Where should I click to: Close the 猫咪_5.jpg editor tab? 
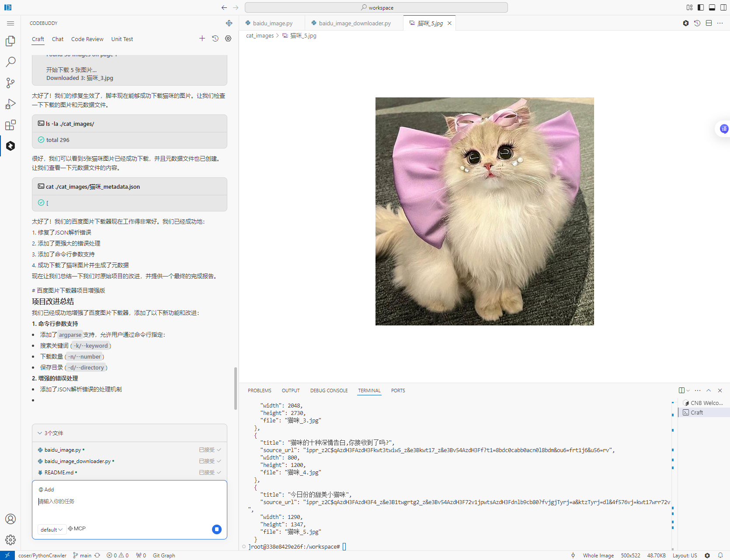click(449, 23)
